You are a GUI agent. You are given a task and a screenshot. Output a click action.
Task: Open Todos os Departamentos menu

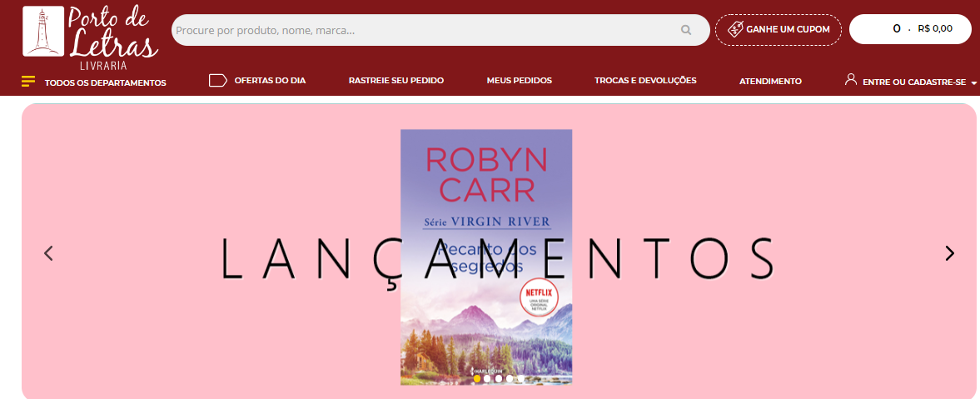tap(105, 82)
